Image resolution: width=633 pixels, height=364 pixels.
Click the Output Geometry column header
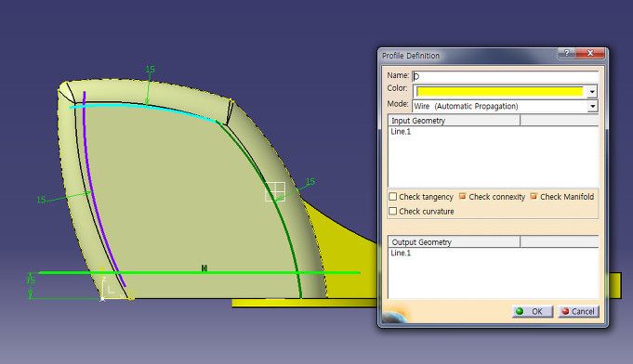[454, 241]
